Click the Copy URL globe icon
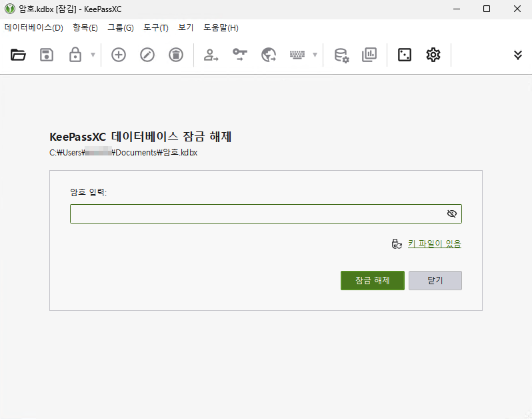The height and width of the screenshot is (419, 532). (269, 55)
